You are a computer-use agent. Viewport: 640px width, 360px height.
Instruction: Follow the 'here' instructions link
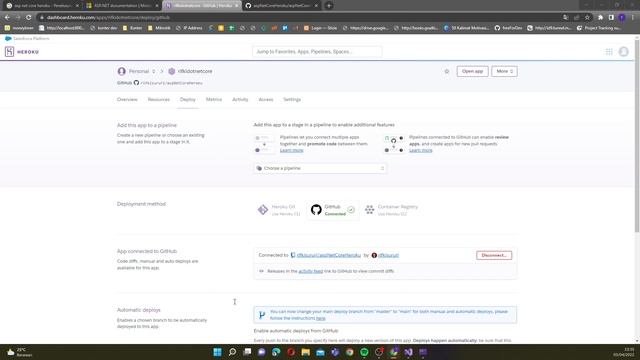[320, 318]
